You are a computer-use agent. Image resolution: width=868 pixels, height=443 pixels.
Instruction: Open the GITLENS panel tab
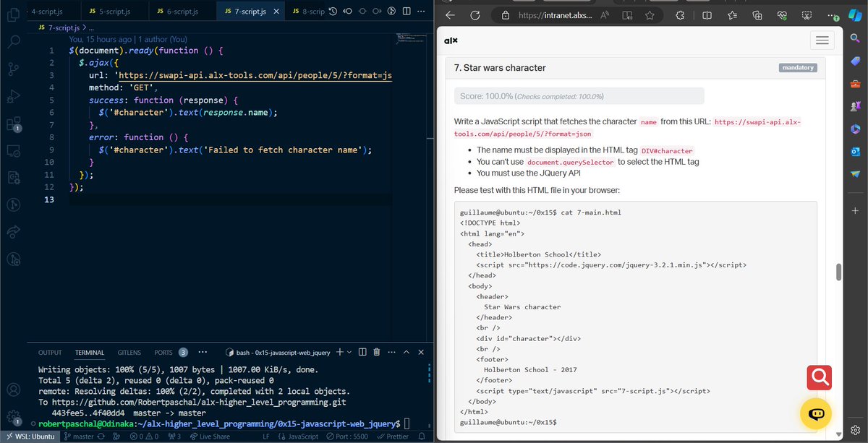129,353
